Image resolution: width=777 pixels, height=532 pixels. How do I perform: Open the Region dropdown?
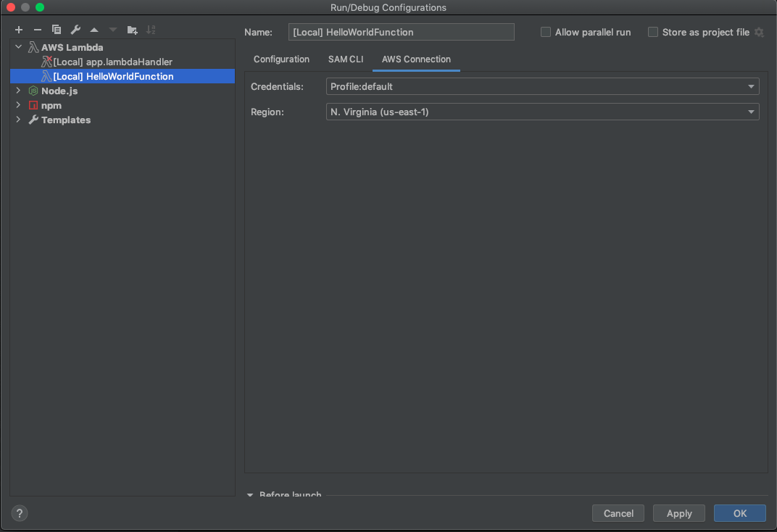point(543,112)
